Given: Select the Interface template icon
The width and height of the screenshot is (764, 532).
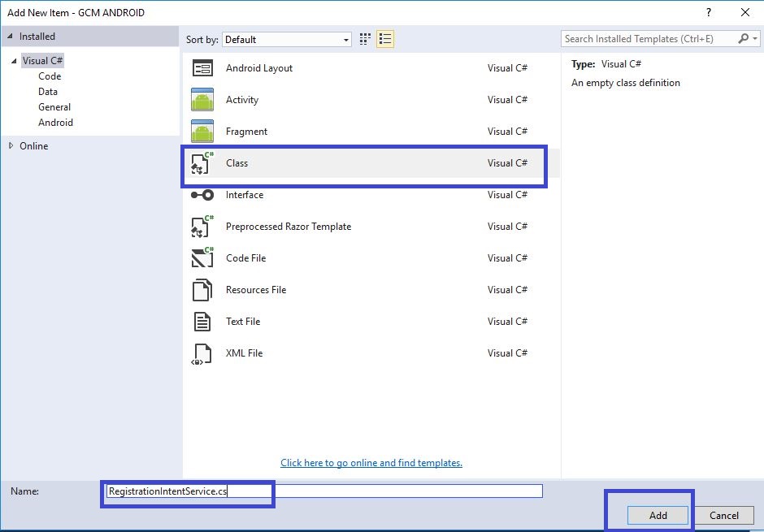Looking at the screenshot, I should coord(202,195).
